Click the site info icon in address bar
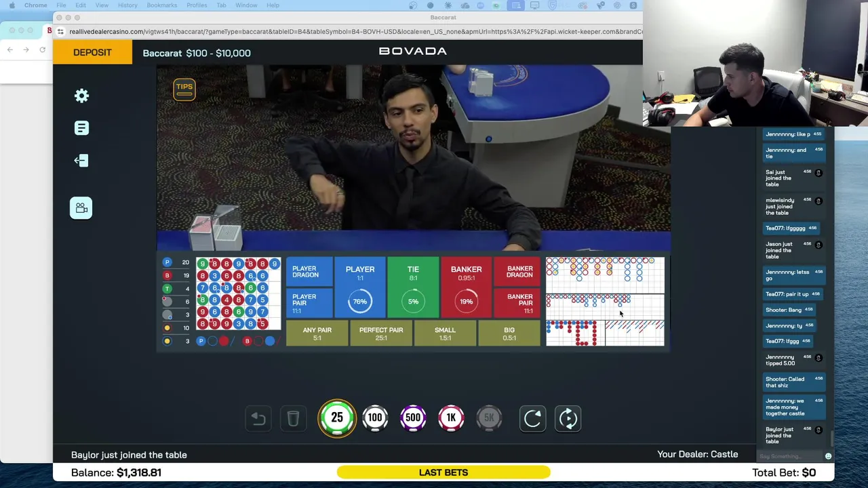The image size is (868, 488). (x=60, y=31)
